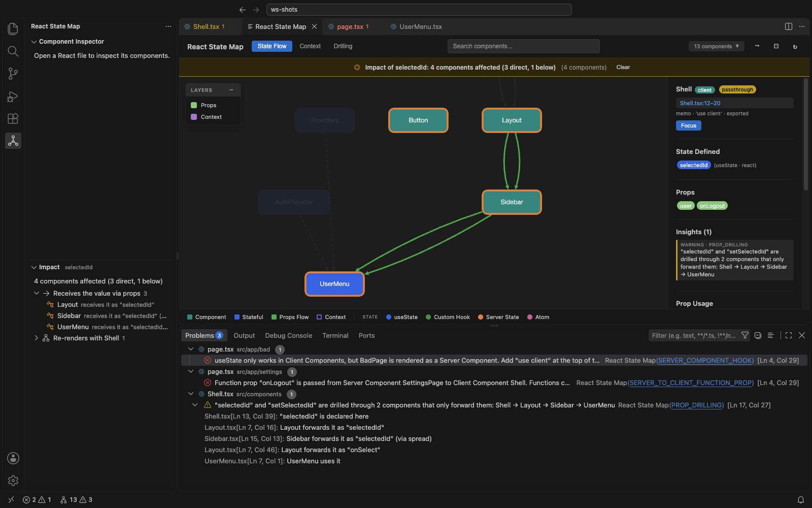The image size is (812, 508).
Task: Open the Shell.tsx:12–20 source link
Action: point(700,103)
